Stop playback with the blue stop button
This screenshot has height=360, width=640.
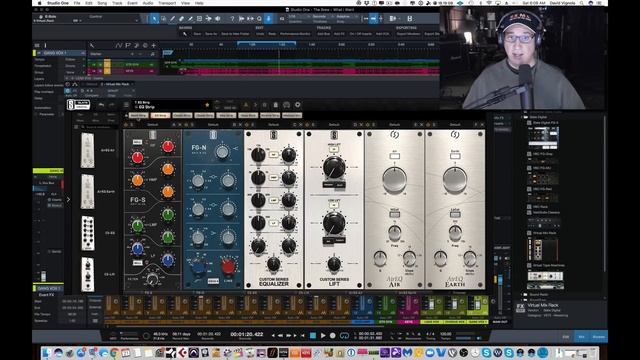click(313, 336)
